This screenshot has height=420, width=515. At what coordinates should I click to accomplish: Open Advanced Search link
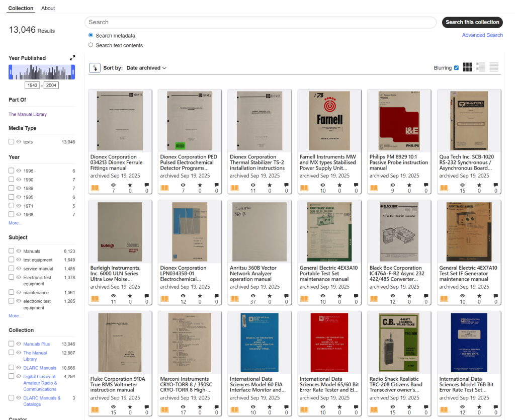(482, 35)
